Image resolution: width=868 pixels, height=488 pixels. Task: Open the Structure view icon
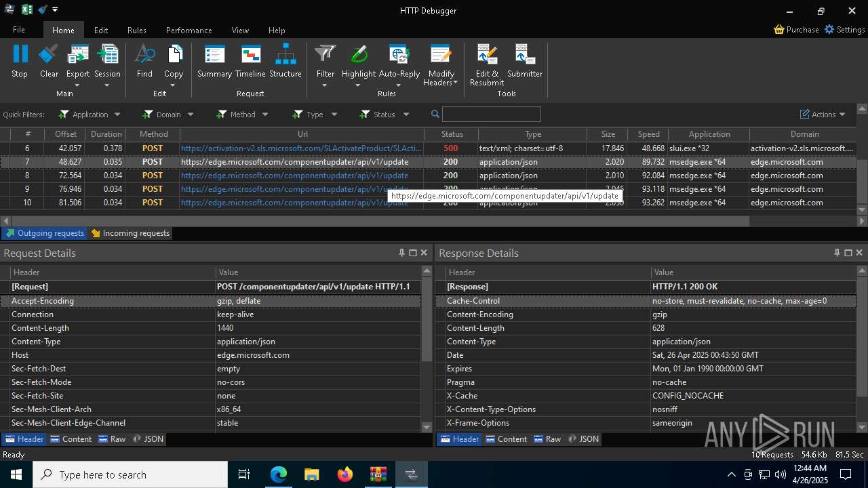point(285,54)
